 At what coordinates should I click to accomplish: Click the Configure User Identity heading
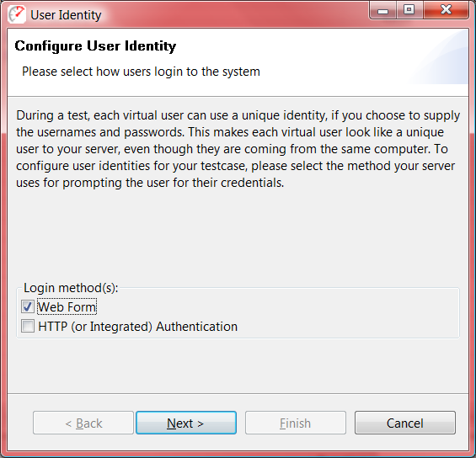[95, 46]
